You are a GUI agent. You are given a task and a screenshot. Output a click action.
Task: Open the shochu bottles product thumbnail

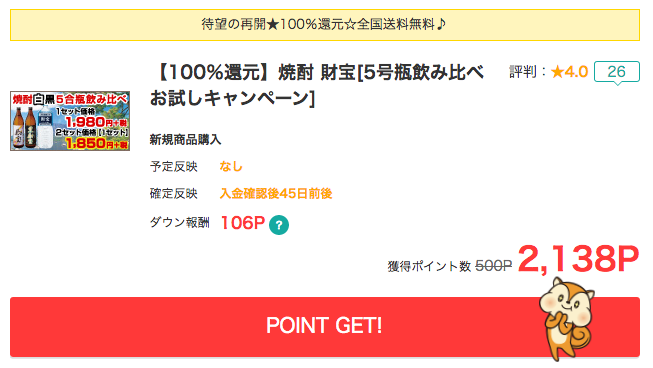(70, 121)
